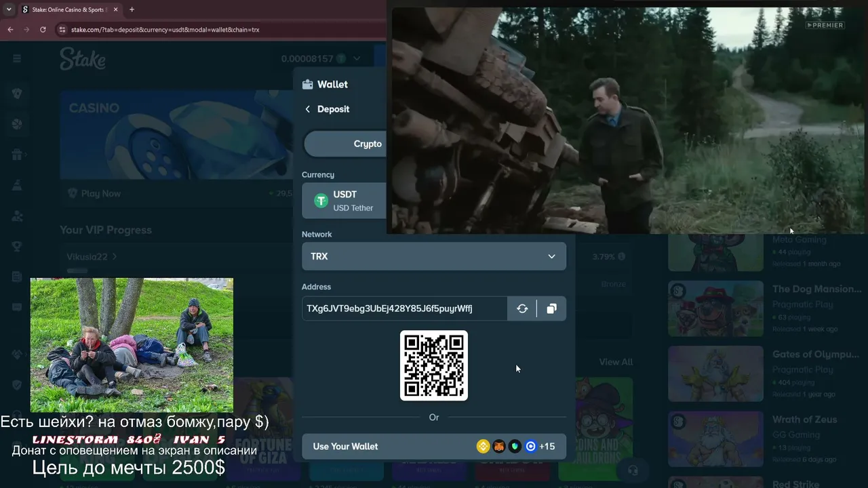Image resolution: width=868 pixels, height=488 pixels.
Task: Open the trophy icon in the sidebar
Action: [x=17, y=246]
